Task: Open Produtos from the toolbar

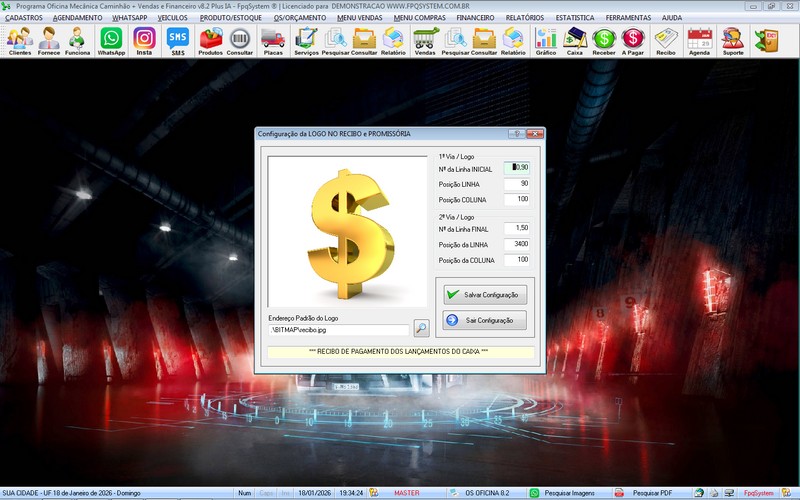Action: 211,41
